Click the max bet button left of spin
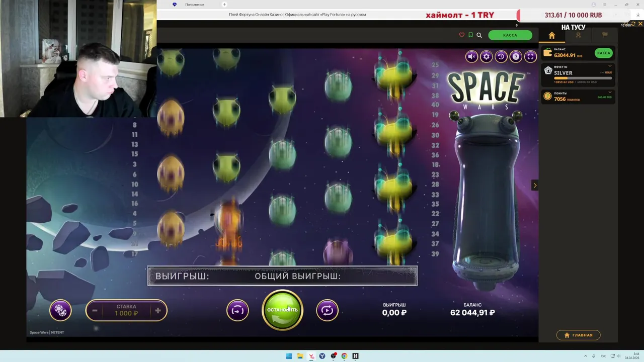This screenshot has height=362, width=644. [x=237, y=310]
